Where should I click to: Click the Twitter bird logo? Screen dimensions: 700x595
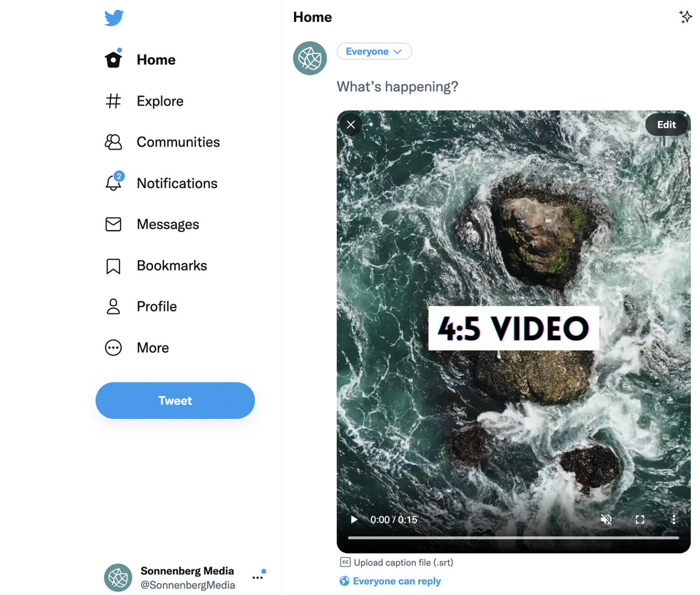113,17
